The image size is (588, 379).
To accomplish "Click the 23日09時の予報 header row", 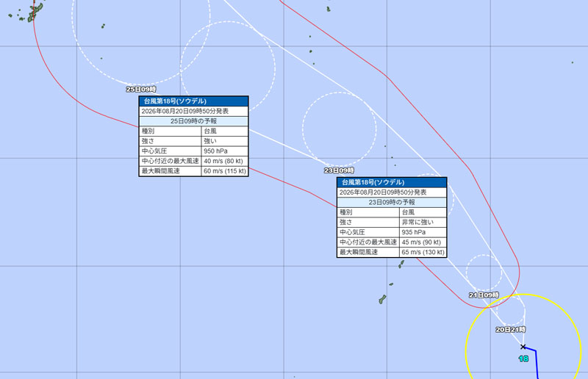I will pyautogui.click(x=392, y=202).
